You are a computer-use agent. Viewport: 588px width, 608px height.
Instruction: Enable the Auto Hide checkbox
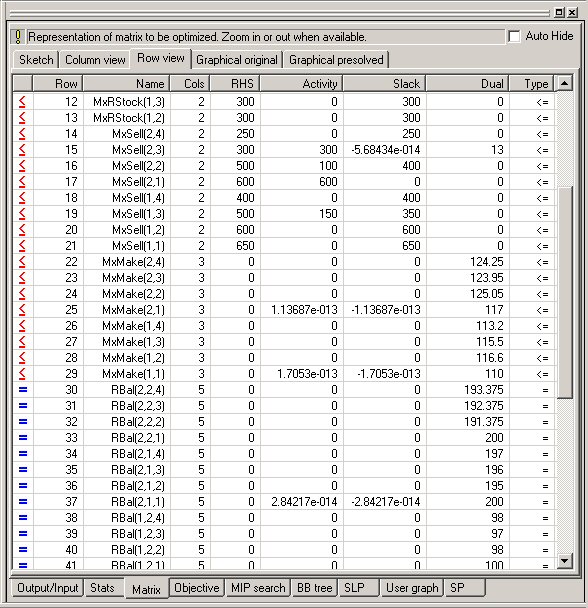pos(514,37)
